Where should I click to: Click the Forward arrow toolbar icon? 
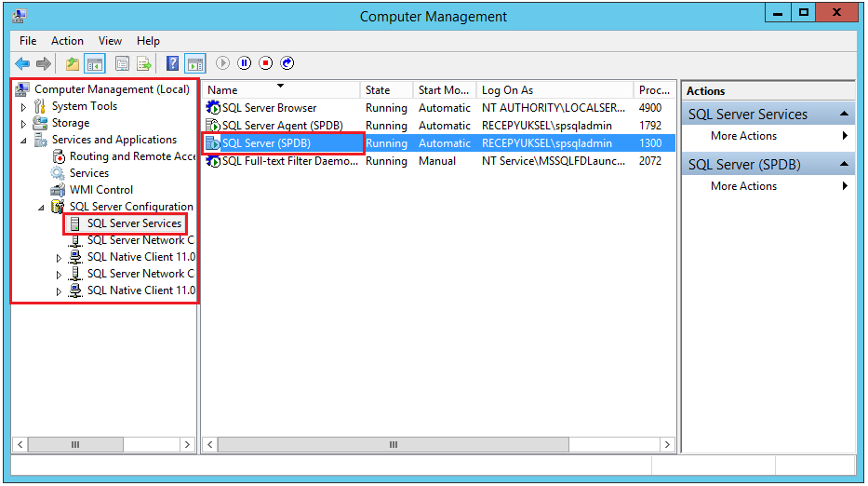pyautogui.click(x=43, y=63)
